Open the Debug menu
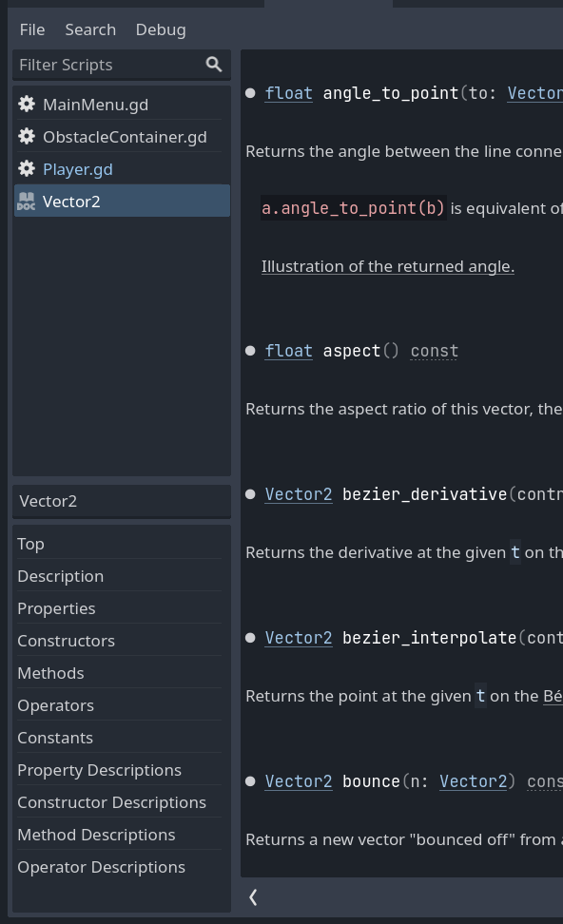 click(x=160, y=29)
